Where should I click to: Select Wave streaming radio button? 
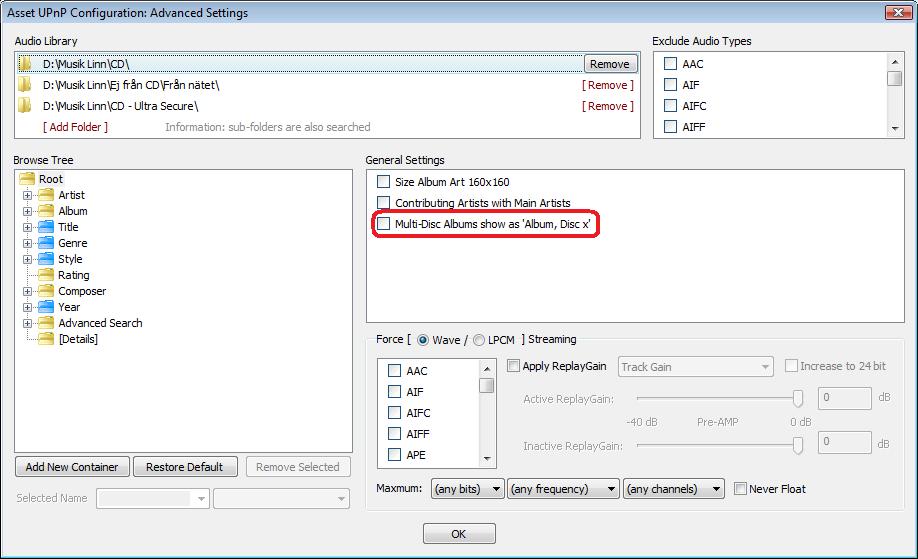(x=423, y=339)
